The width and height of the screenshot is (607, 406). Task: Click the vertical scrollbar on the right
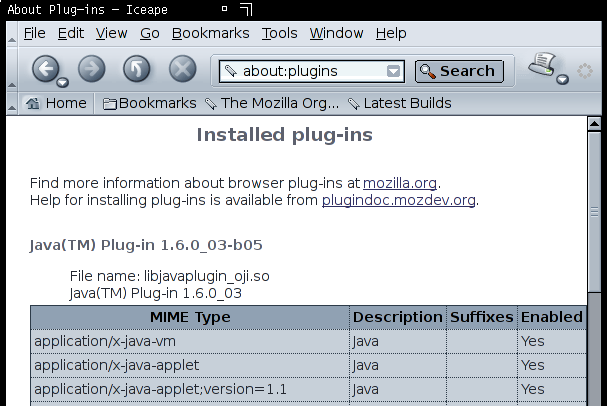coord(596,260)
